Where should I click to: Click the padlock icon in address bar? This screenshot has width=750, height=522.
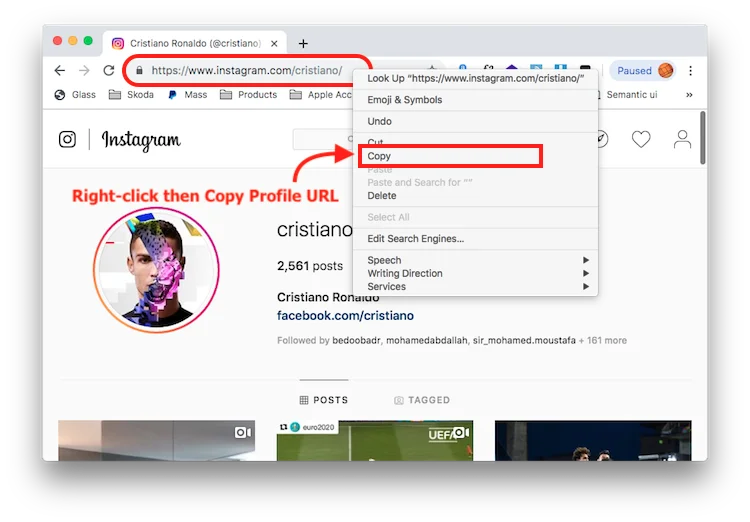pos(139,71)
